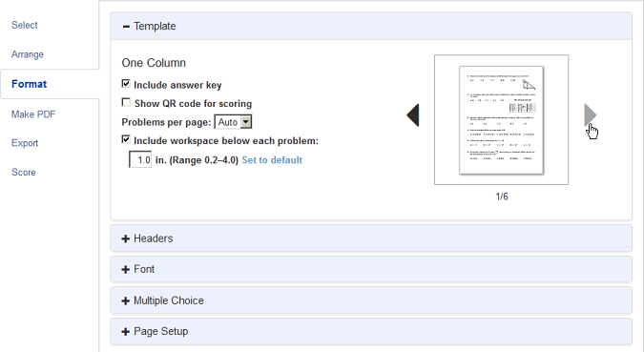Click the next template right arrow
This screenshot has height=352, width=644.
(591, 115)
